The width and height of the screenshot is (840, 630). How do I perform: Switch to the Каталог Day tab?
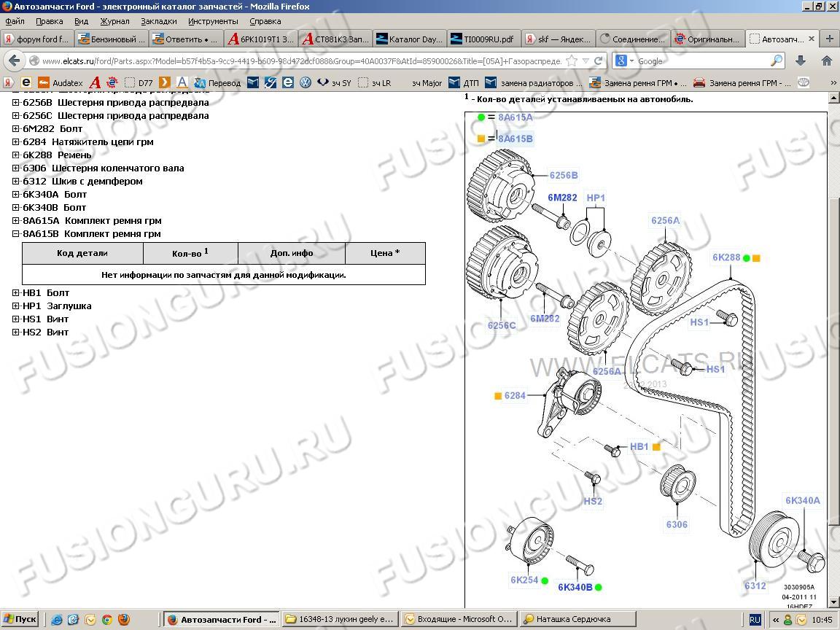410,39
